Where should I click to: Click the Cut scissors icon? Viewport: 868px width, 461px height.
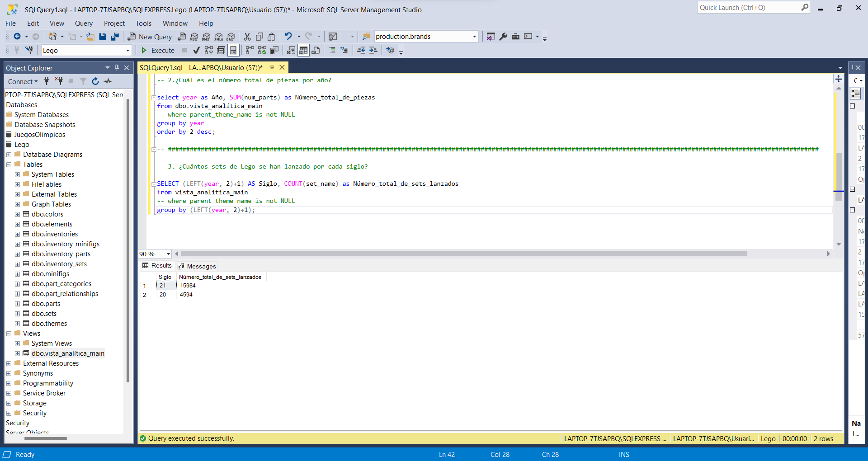click(x=247, y=37)
